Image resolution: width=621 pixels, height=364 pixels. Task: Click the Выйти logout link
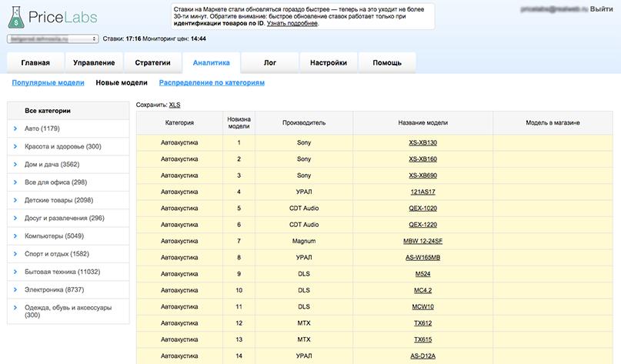click(601, 9)
